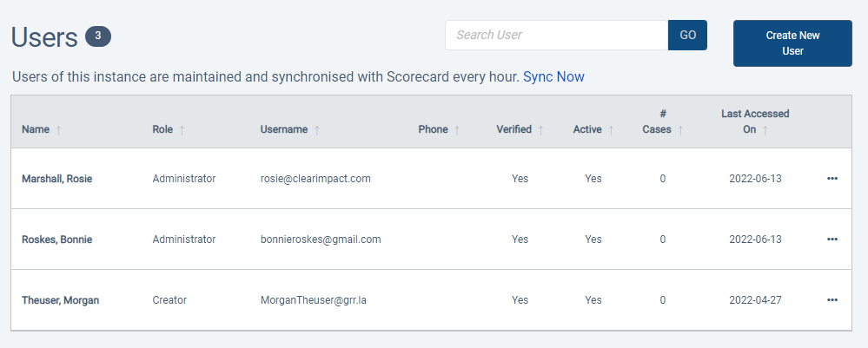This screenshot has width=868, height=348.
Task: Sort table by # Cases arrow
Action: pos(680,130)
